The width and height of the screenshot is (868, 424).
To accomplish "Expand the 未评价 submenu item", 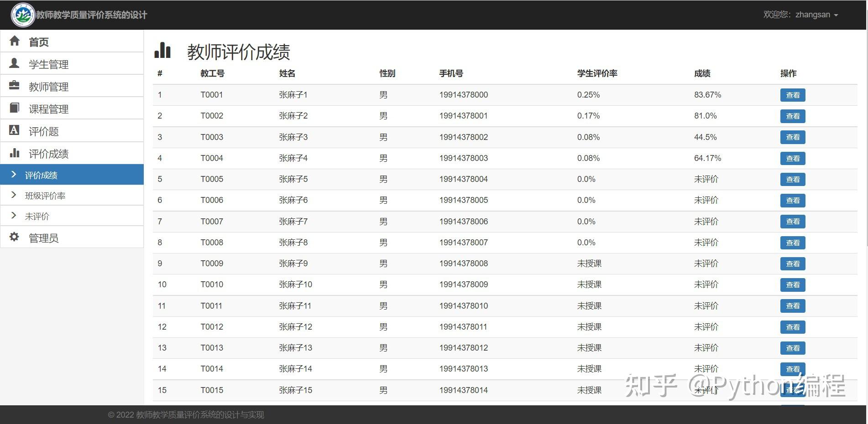I will [x=37, y=216].
